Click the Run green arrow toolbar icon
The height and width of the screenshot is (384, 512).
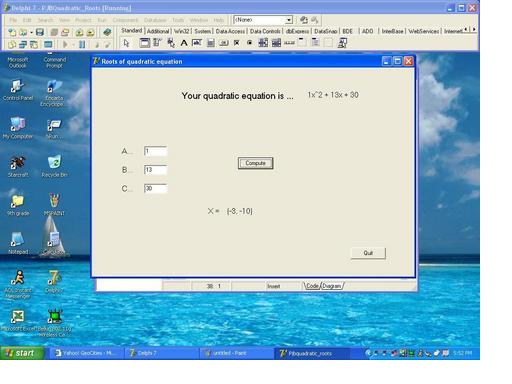point(65,44)
